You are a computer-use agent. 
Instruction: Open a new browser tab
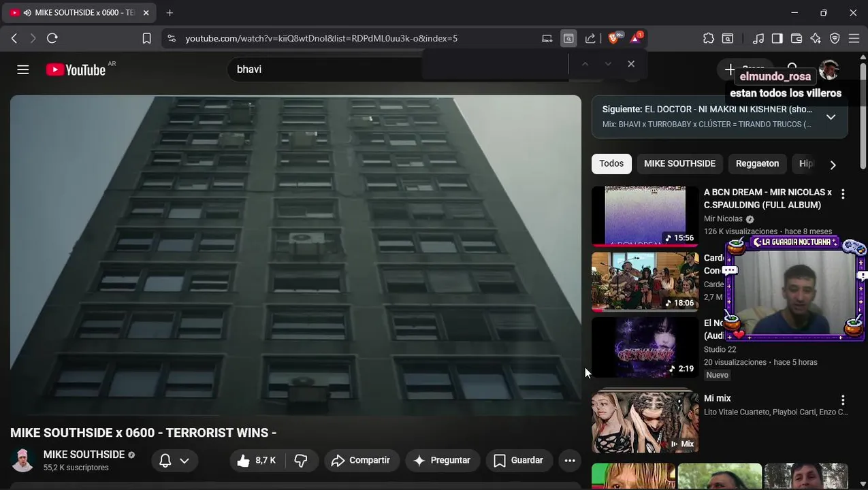pyautogui.click(x=170, y=12)
